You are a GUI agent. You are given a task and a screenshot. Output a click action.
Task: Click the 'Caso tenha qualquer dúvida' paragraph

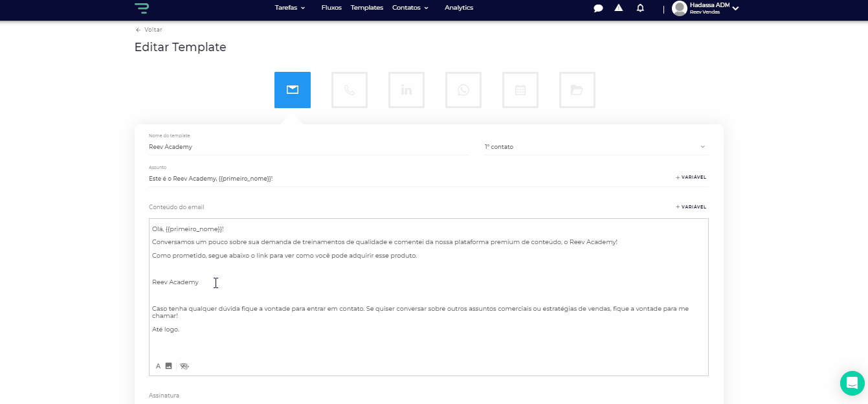point(421,312)
